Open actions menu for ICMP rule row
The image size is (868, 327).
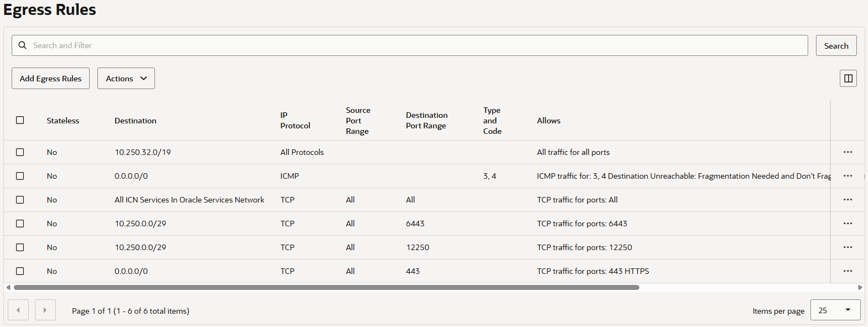848,176
